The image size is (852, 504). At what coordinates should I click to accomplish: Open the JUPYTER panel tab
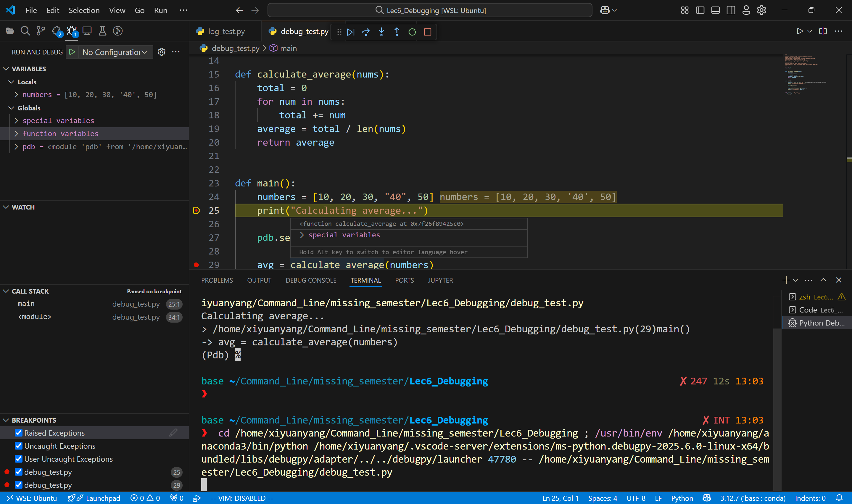pos(440,280)
